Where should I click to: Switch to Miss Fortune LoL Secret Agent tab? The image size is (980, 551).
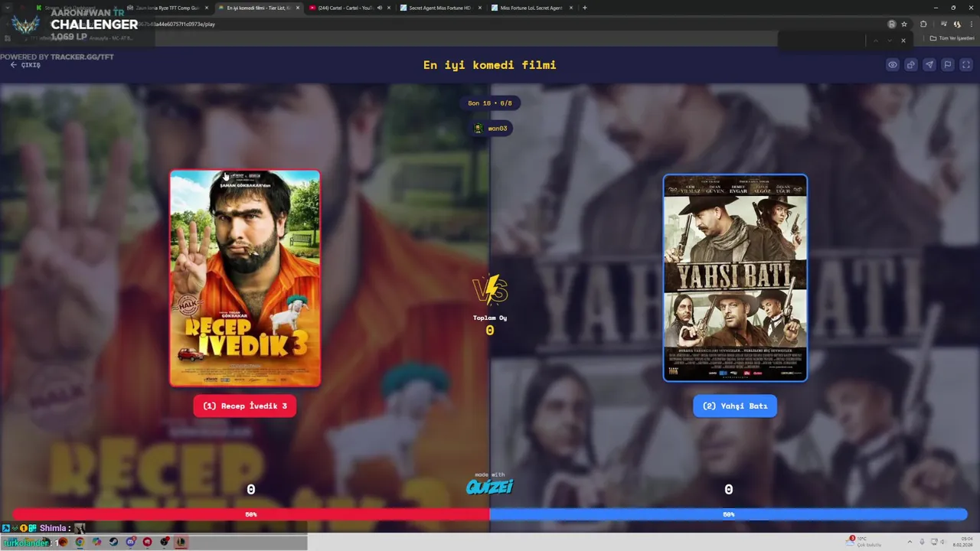[531, 8]
